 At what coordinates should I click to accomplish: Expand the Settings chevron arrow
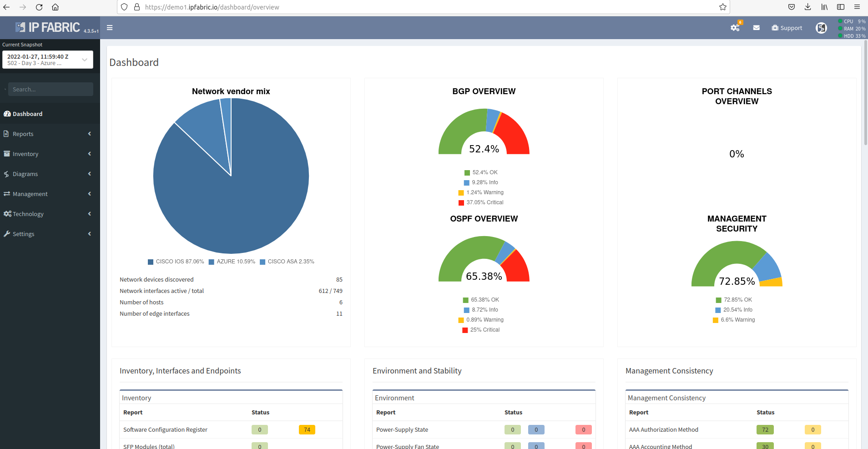point(90,234)
